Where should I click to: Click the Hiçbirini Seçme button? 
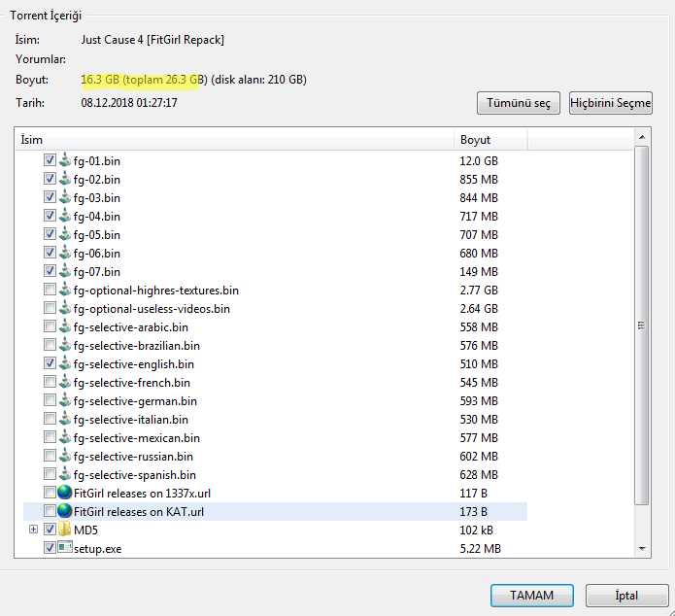pos(611,103)
